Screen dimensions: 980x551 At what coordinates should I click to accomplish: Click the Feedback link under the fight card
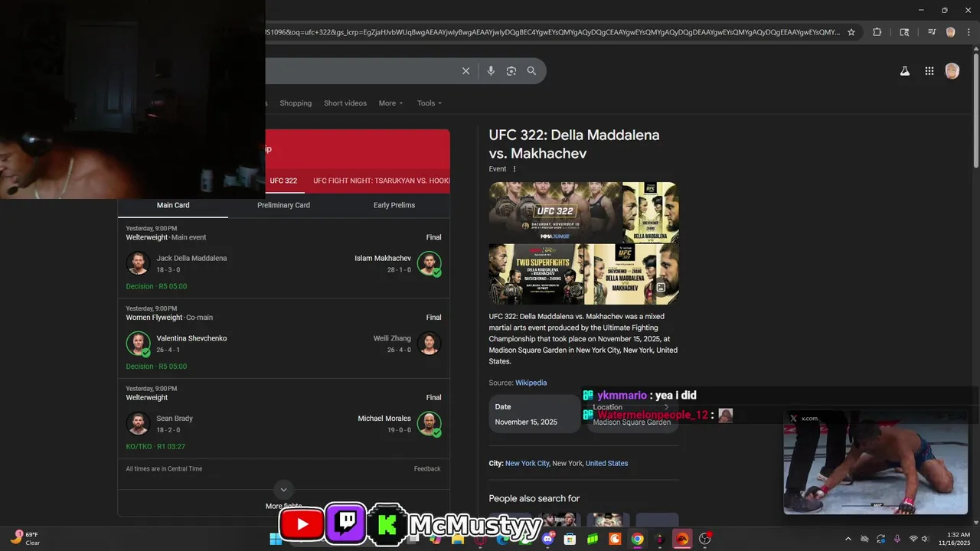coord(427,468)
